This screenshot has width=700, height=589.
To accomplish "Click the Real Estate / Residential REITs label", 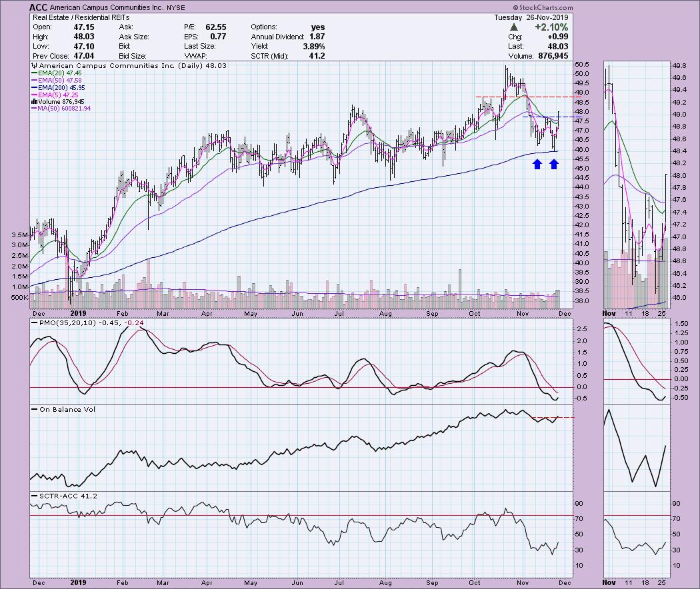I will click(x=81, y=17).
